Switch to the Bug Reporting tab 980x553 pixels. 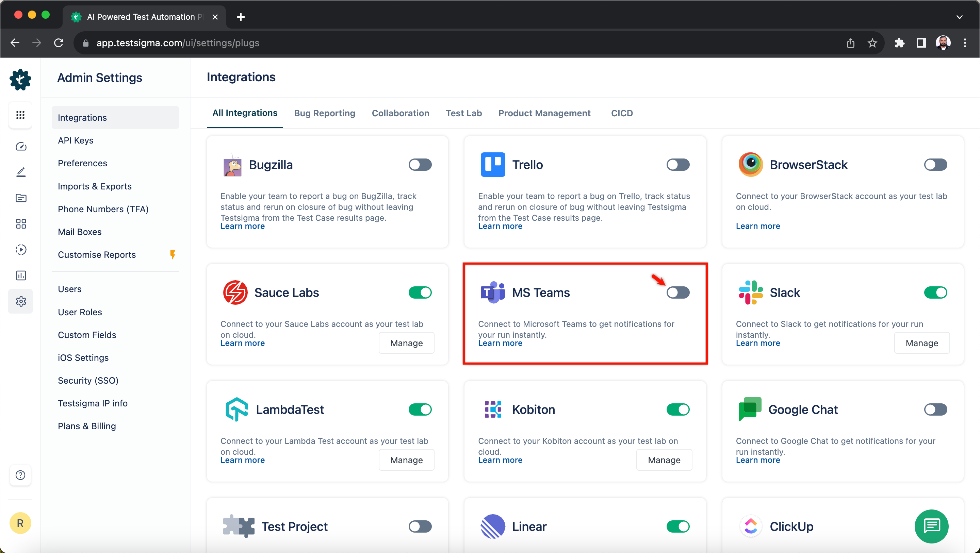[x=325, y=113]
